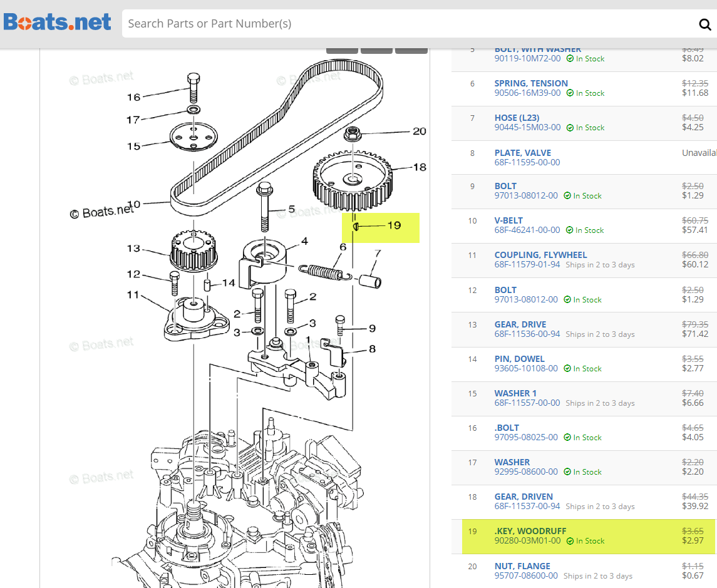Click the Boats.net logo
The height and width of the screenshot is (588, 717).
(x=58, y=22)
